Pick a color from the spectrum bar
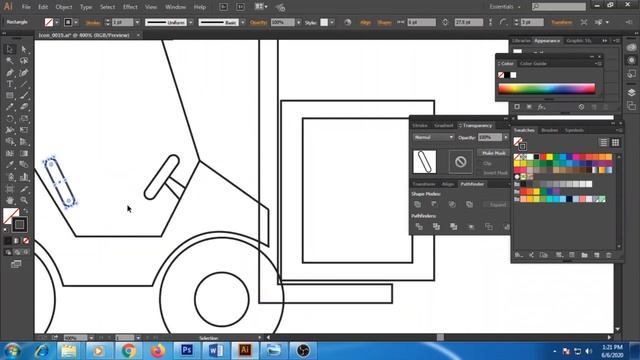 547,89
